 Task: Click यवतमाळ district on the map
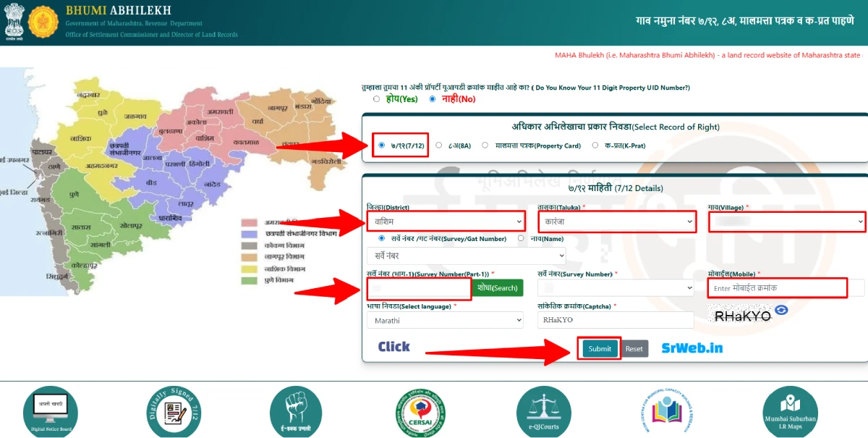click(246, 143)
